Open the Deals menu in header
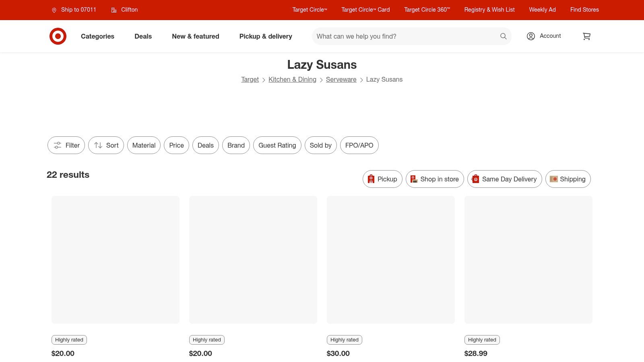 [143, 36]
